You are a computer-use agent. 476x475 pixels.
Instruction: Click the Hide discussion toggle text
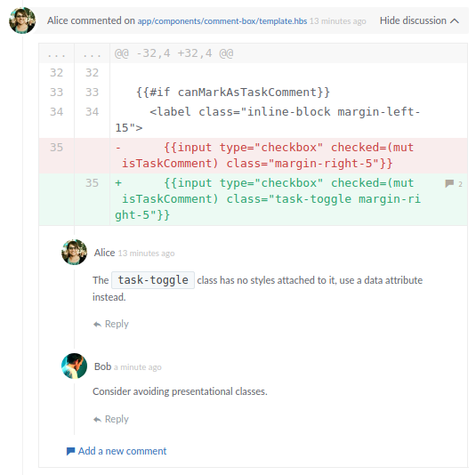pos(413,20)
